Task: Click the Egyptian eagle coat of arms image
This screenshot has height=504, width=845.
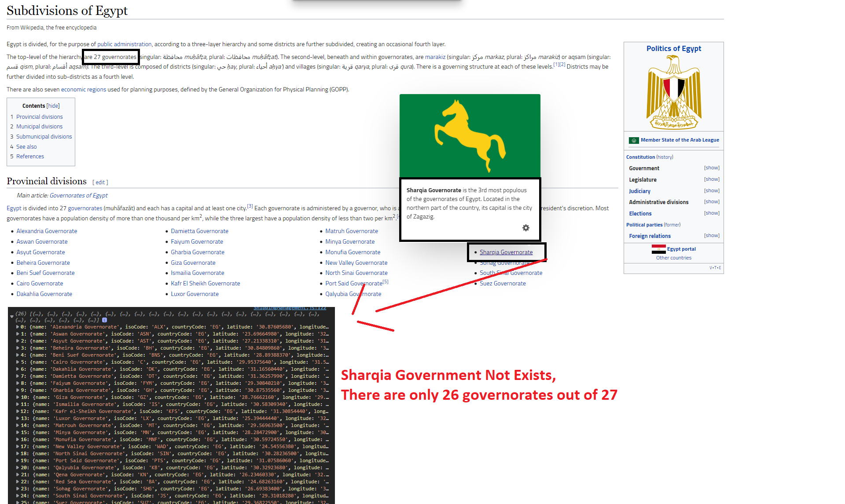Action: point(673,92)
